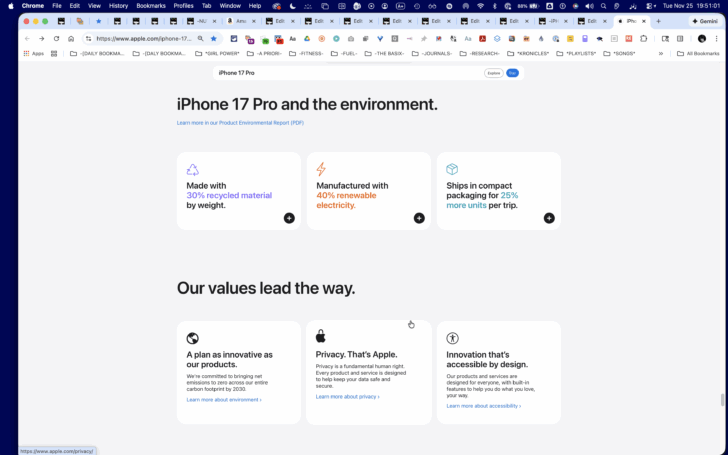This screenshot has width=728, height=455.
Task: Open the History menu
Action: 118,6
